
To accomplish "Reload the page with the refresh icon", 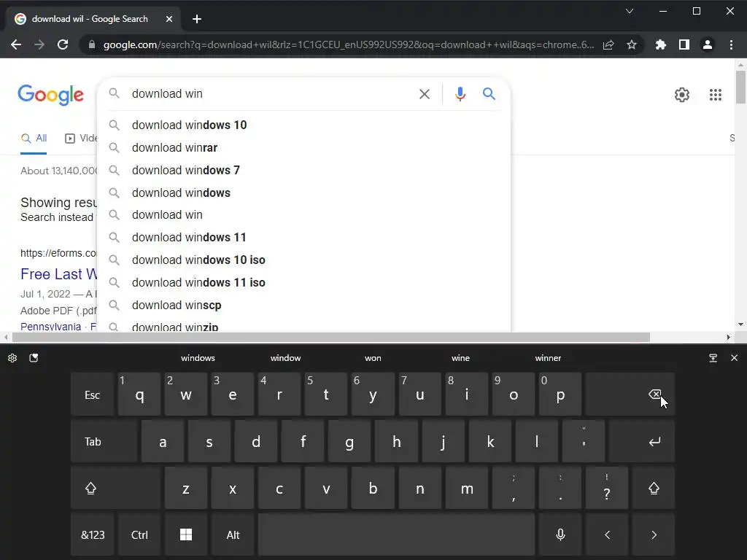I will click(63, 44).
